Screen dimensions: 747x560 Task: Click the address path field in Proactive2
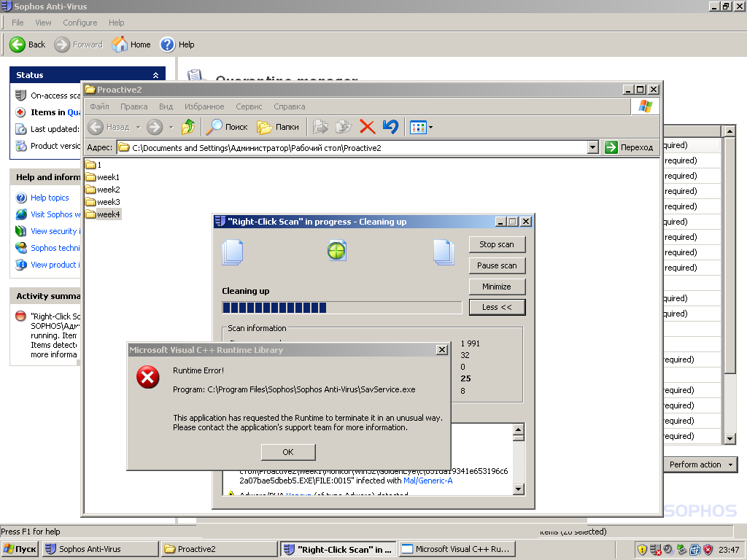click(x=352, y=147)
